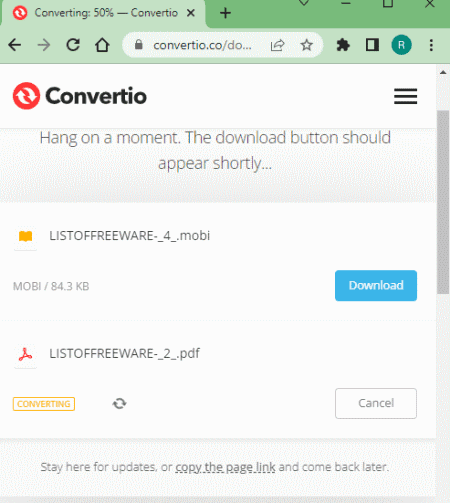Go forward with the browser forward arrow
Viewport: 450px width, 503px height.
pyautogui.click(x=44, y=45)
